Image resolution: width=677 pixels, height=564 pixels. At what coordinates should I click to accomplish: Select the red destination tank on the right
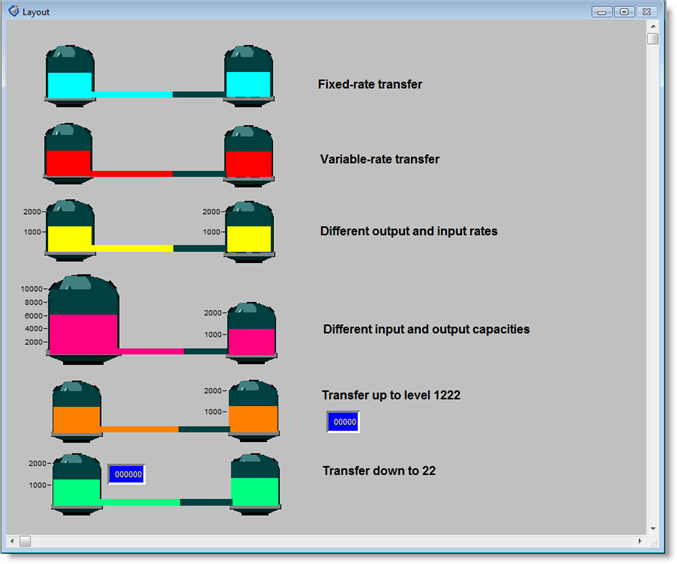coord(249,155)
